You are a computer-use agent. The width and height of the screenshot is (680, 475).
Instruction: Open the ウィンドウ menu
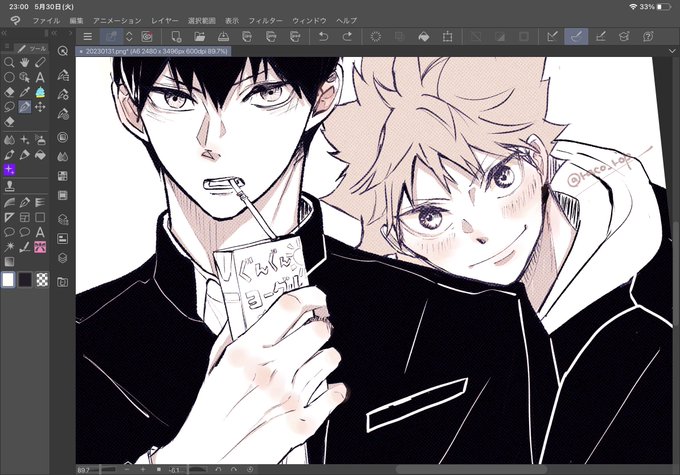309,21
